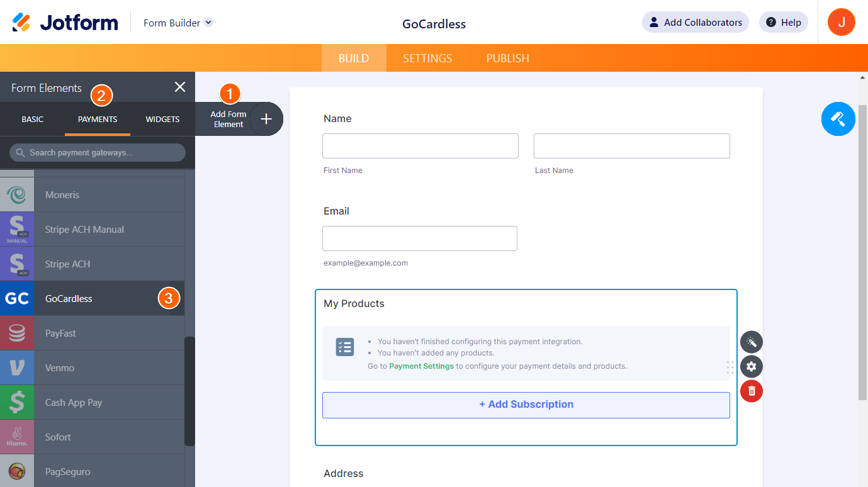Select the Sofort label
Viewport: 868px width, 487px height.
click(x=58, y=437)
